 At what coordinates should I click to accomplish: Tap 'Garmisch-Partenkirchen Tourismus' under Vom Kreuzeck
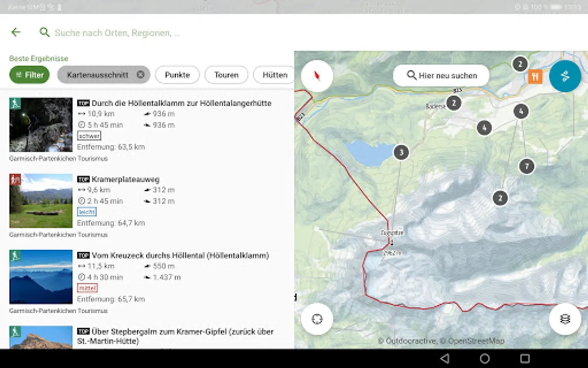tap(58, 311)
